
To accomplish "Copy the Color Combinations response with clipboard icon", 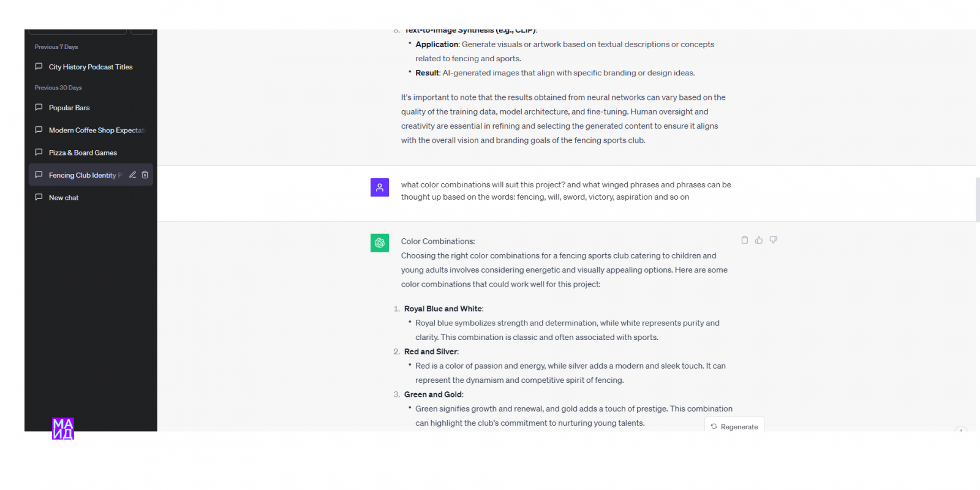I will point(744,240).
